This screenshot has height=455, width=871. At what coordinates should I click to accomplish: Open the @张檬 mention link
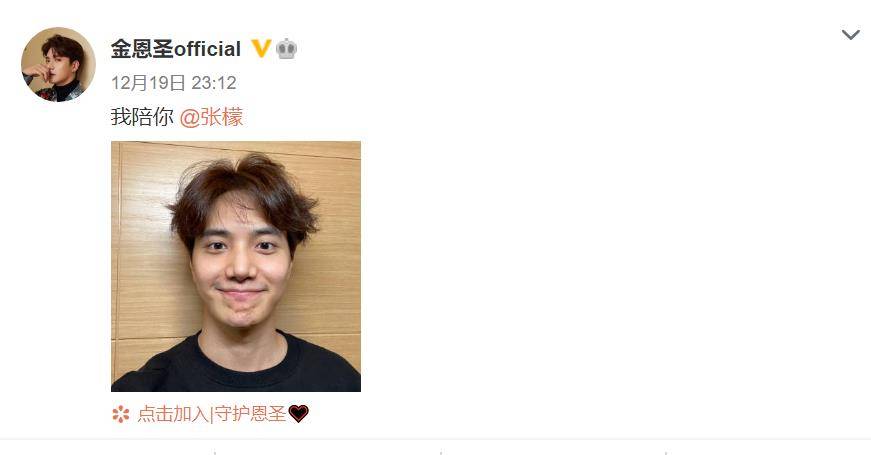pos(211,117)
